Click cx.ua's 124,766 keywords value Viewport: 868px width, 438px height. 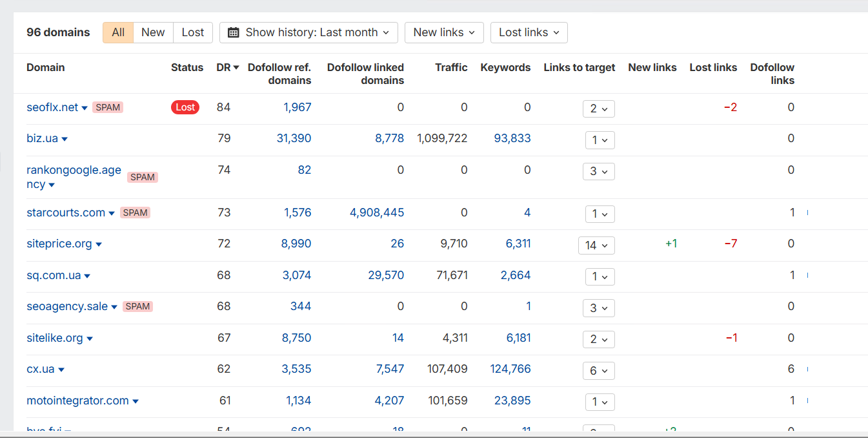tap(510, 369)
